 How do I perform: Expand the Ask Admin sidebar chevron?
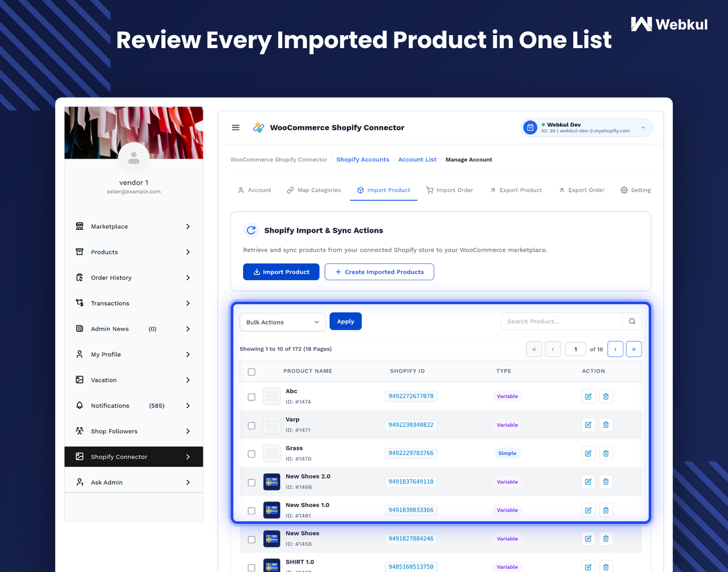188,482
